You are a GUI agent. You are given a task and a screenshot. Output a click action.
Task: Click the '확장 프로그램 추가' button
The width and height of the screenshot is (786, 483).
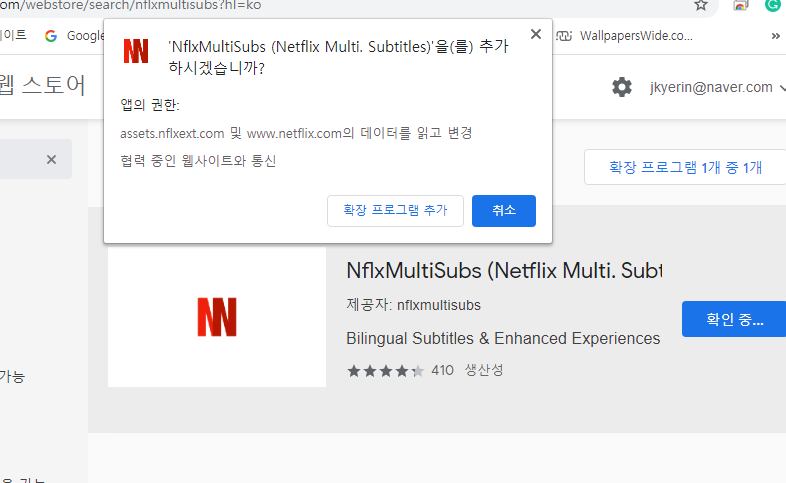[395, 210]
